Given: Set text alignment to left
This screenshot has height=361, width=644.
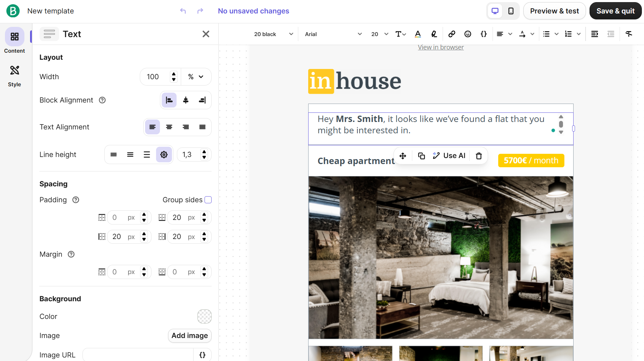Looking at the screenshot, I should (x=153, y=127).
